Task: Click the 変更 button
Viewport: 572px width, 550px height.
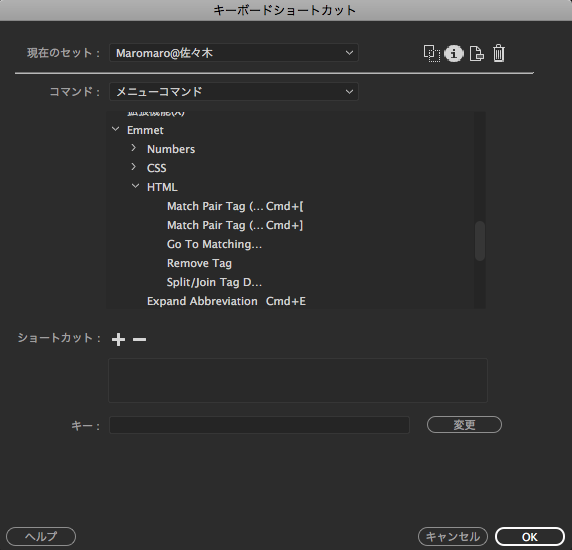Action: click(x=464, y=425)
